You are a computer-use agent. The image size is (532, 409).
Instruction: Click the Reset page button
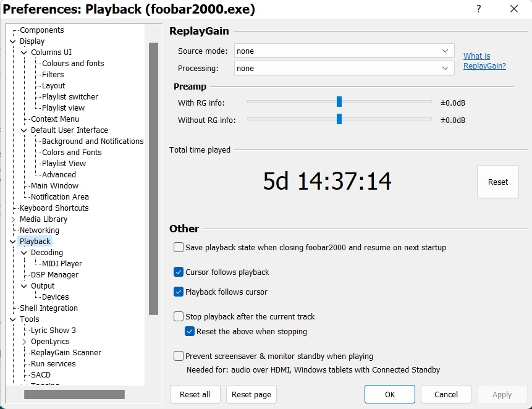point(251,394)
